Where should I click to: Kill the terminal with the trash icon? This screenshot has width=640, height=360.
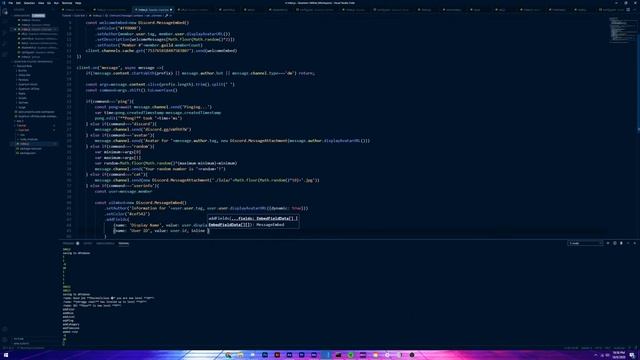point(621,243)
